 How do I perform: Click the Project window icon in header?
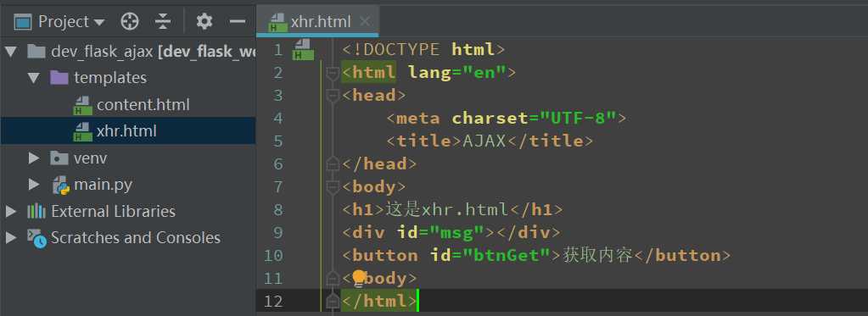23,21
